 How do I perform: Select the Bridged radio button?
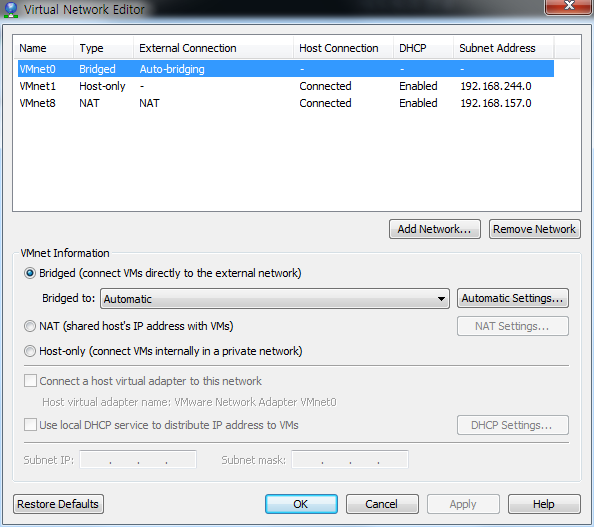point(30,273)
